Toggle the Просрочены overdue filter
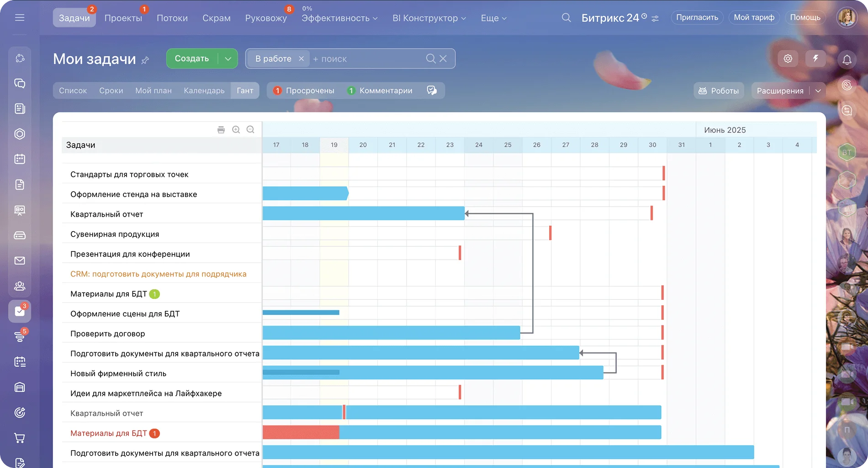868x468 pixels. coord(304,90)
